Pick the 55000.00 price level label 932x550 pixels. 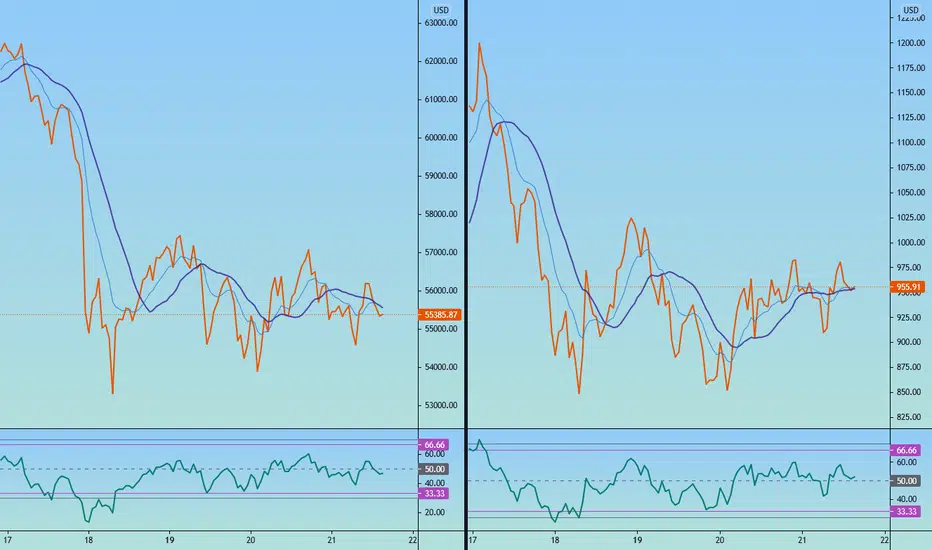click(441, 329)
